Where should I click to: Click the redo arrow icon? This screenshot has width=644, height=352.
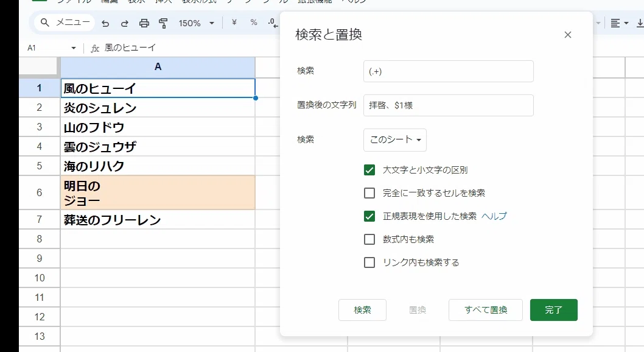point(124,23)
